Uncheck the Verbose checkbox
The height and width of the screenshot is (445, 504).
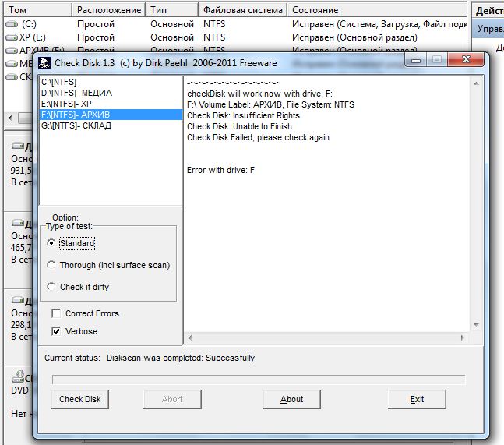point(56,331)
